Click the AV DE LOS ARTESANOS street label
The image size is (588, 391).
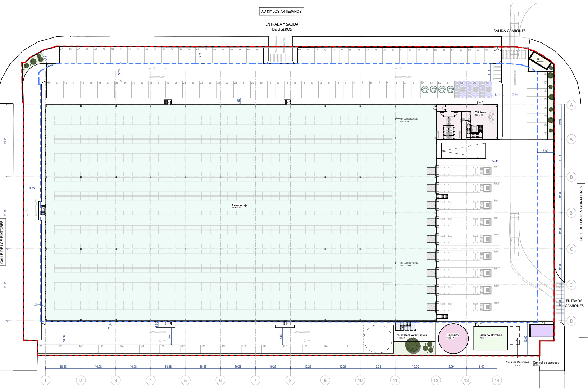[x=281, y=12]
